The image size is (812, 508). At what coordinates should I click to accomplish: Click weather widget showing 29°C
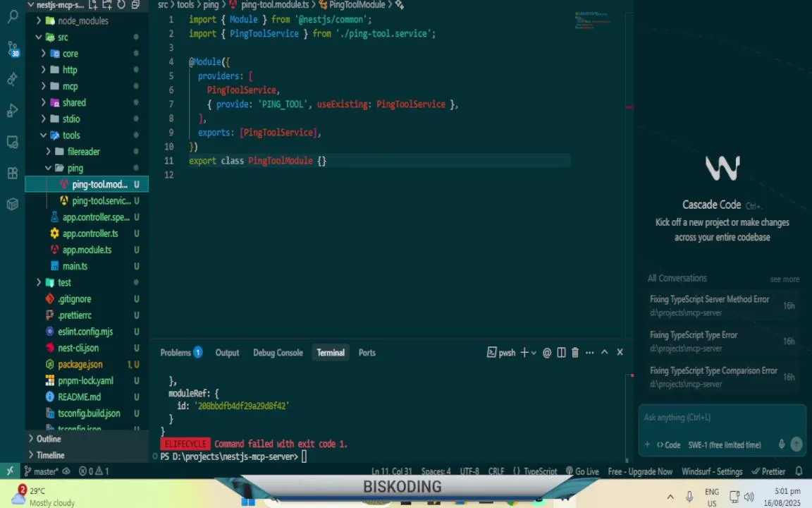coord(42,496)
